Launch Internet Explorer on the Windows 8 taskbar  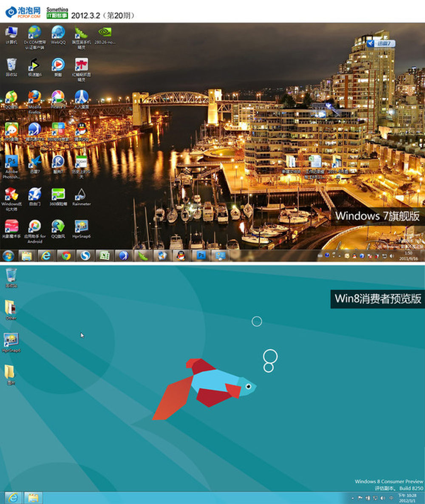[13, 498]
